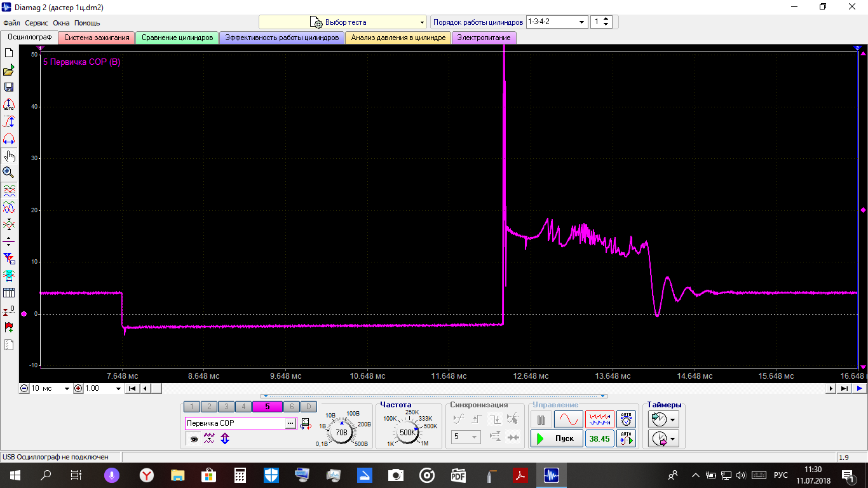Click the horizontal timeline scrollbar
Image resolution: width=868 pixels, height=488 pixels.
488,388
